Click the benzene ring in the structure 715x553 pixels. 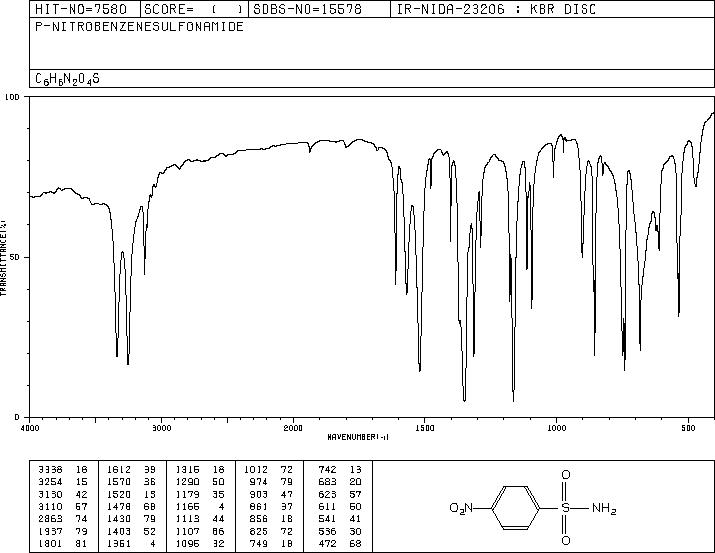[x=516, y=507]
